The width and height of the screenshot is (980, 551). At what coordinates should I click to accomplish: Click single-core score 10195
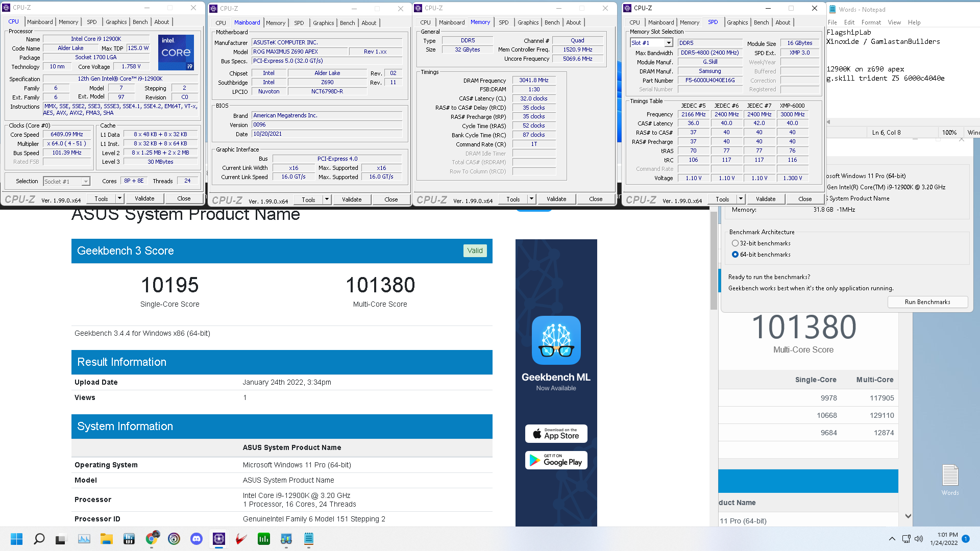click(170, 285)
